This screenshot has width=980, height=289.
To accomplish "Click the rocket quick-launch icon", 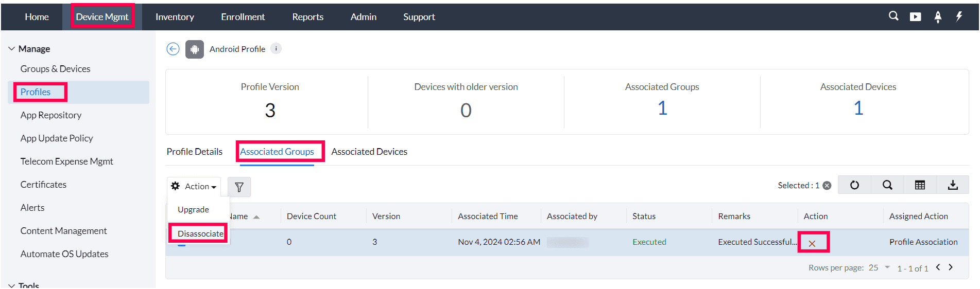I will pos(938,17).
